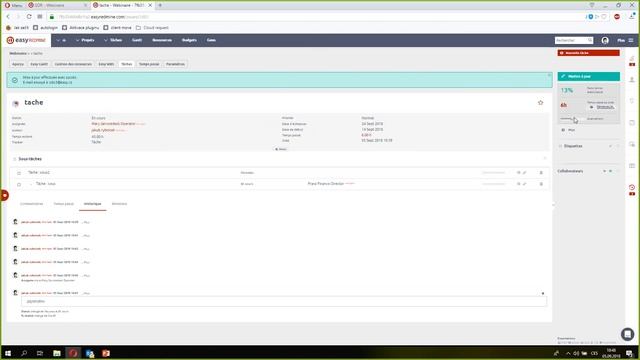Open the Windows notification center icon

pyautogui.click(x=629, y=353)
